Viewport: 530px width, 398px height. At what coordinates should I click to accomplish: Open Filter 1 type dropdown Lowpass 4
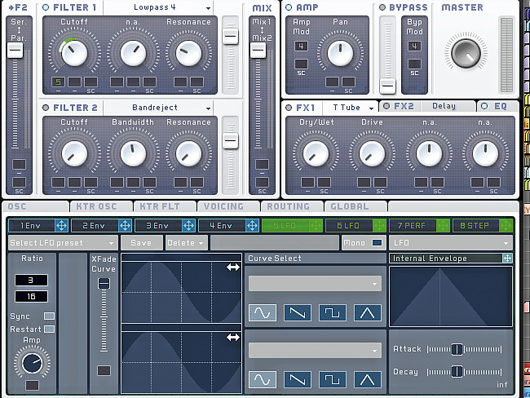158,7
